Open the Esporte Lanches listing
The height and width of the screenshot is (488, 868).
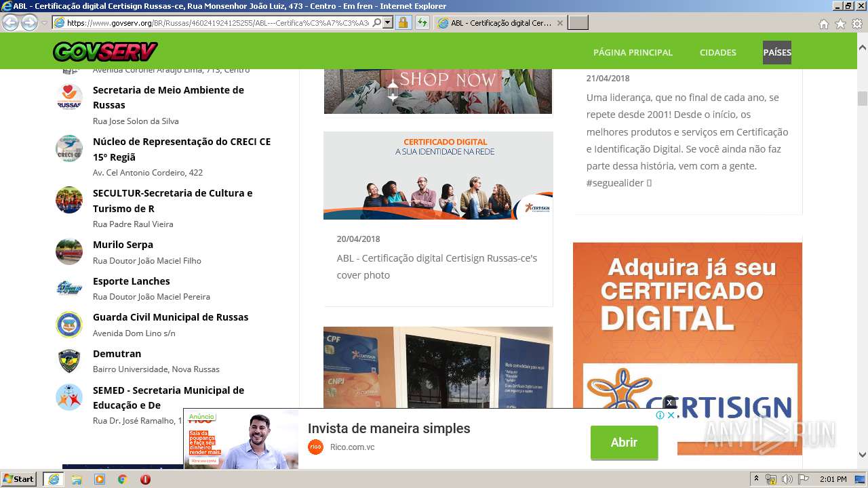tap(132, 281)
